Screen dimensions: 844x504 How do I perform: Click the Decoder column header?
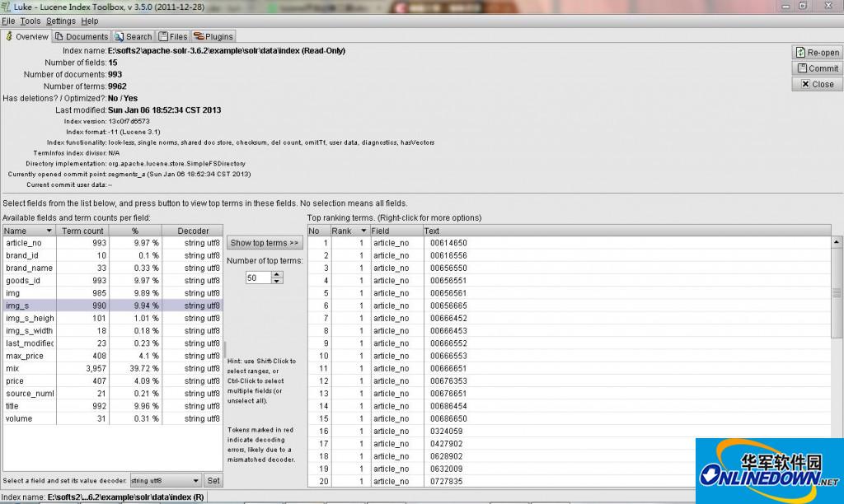click(x=193, y=231)
